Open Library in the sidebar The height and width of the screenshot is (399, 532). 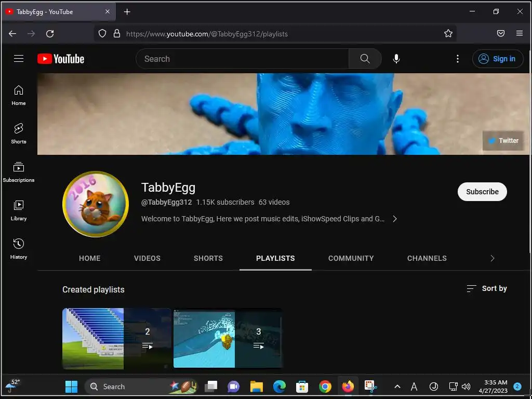(19, 210)
